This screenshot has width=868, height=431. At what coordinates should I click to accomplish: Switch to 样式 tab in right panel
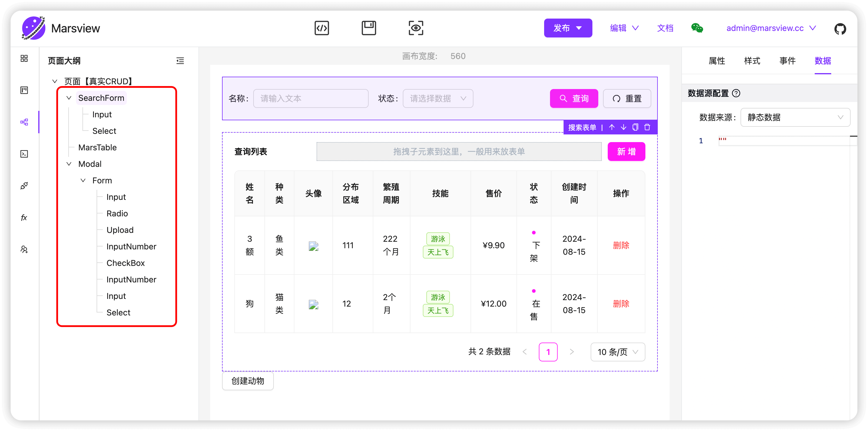pos(752,60)
